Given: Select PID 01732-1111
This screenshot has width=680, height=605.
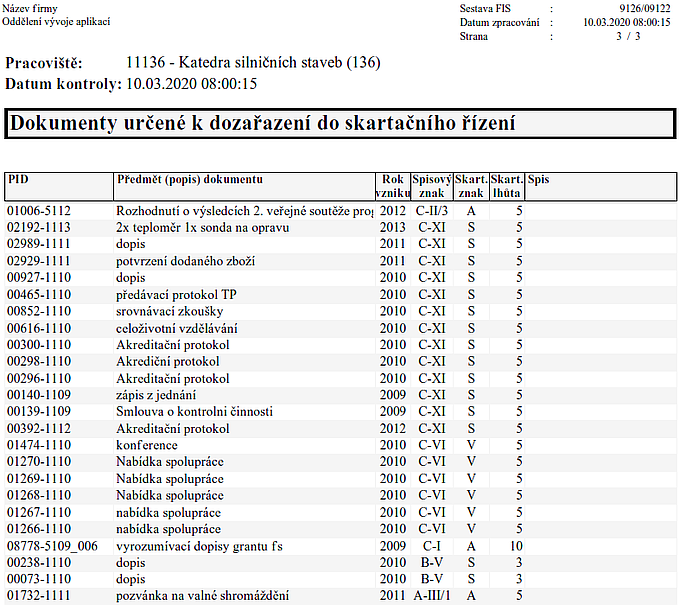Looking at the screenshot, I should 39,596.
